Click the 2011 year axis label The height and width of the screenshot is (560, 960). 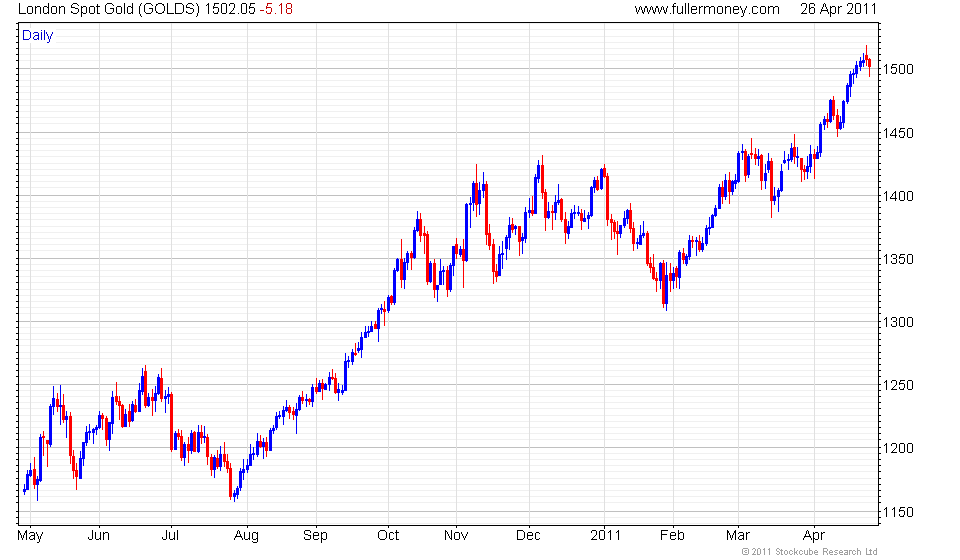point(606,536)
